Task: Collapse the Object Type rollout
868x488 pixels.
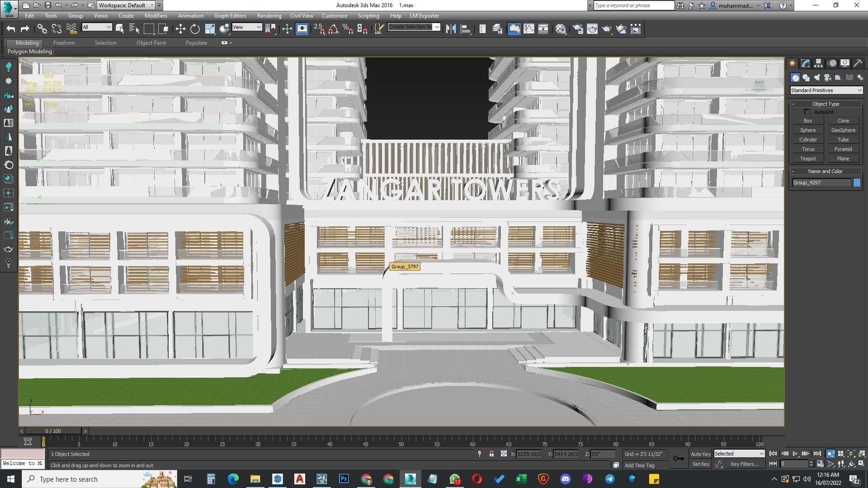Action: point(826,104)
